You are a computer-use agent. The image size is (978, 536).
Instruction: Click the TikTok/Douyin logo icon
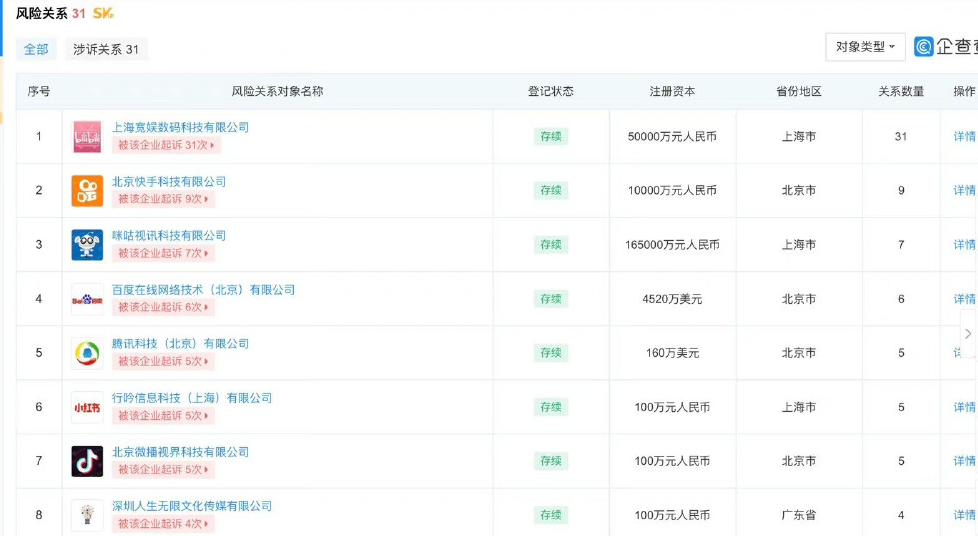pos(87,461)
